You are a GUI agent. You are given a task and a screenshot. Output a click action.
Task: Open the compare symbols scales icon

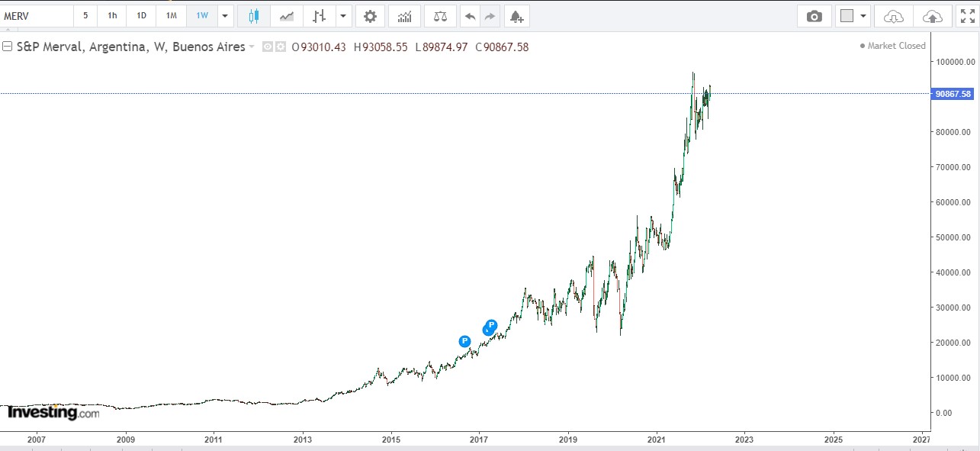[x=441, y=15]
